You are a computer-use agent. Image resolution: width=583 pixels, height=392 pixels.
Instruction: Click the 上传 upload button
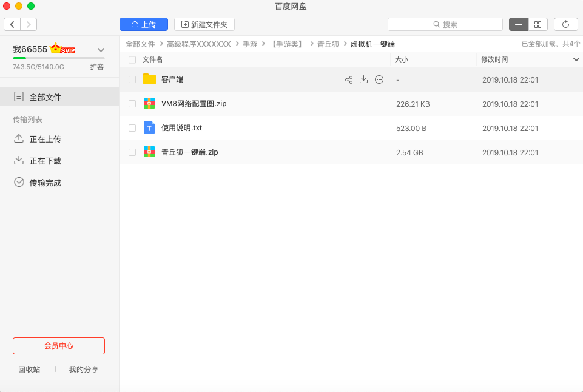144,24
